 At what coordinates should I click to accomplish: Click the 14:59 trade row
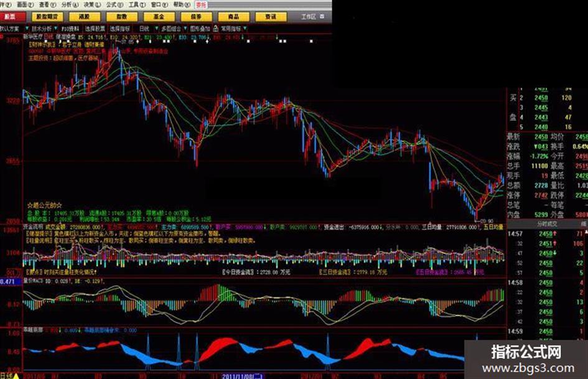(548, 331)
